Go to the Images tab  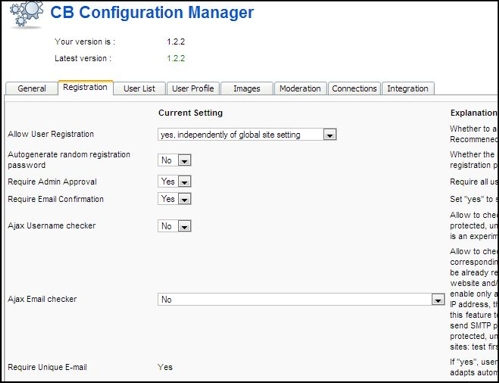tap(247, 89)
